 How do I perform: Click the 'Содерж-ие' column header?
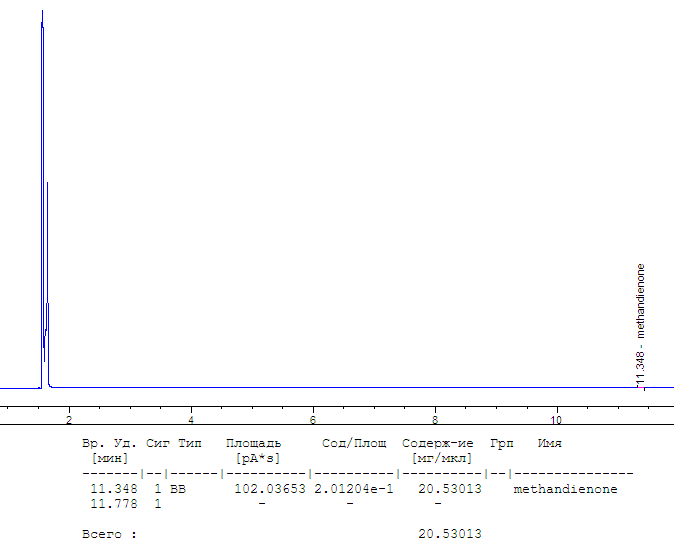pyautogui.click(x=437, y=443)
